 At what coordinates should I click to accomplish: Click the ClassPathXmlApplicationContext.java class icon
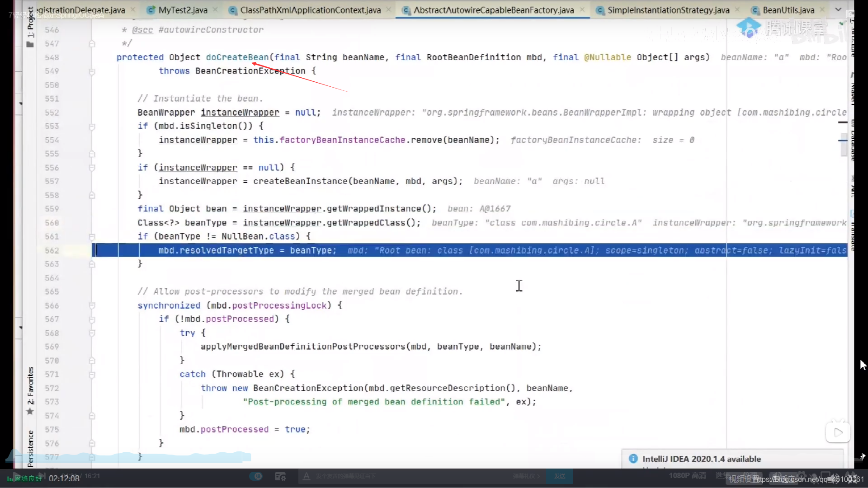(x=232, y=10)
